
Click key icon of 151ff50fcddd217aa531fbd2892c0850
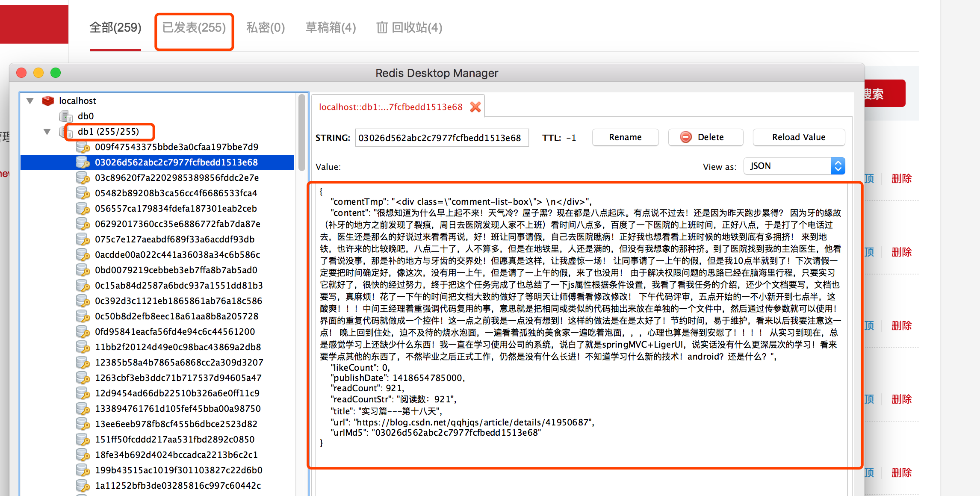[x=83, y=440]
